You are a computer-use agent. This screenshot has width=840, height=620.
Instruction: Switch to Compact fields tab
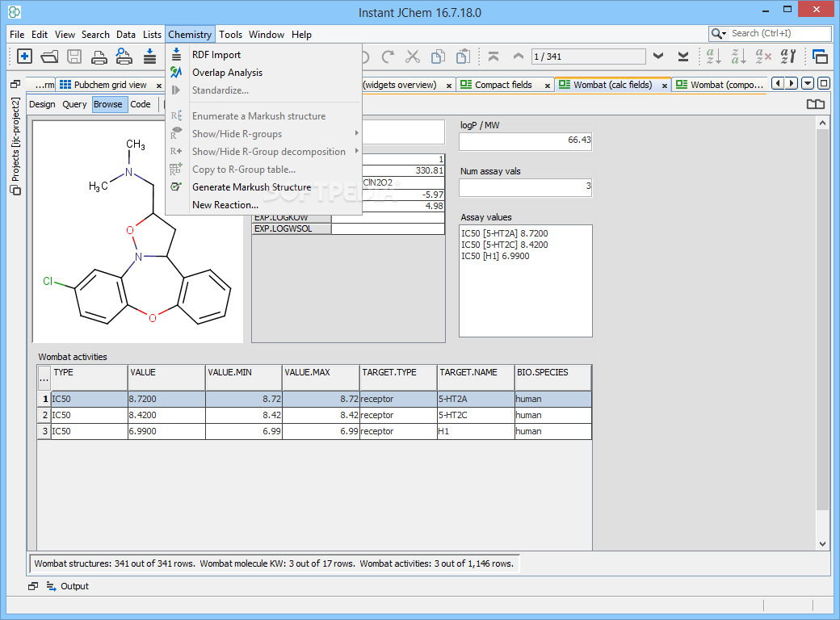(x=503, y=85)
